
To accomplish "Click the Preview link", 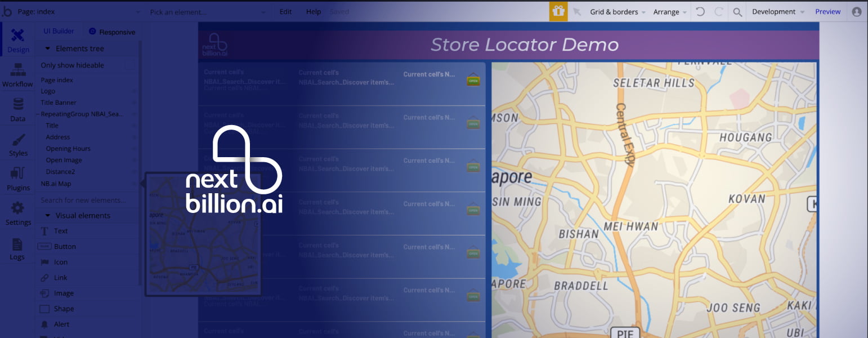I will 827,12.
